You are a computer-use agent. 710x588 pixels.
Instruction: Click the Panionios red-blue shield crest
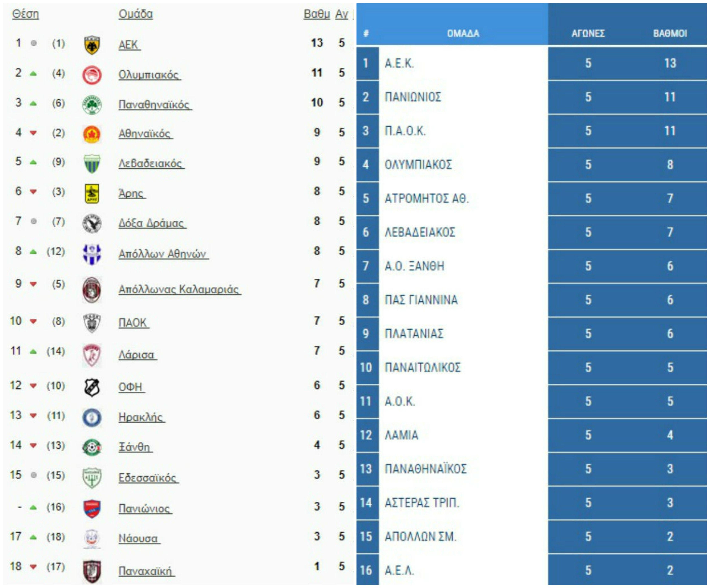click(92, 509)
